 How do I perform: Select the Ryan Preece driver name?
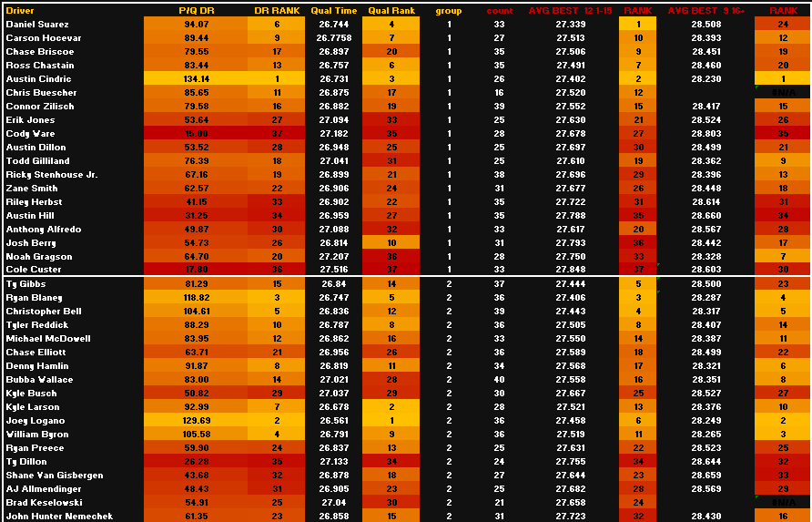point(35,448)
